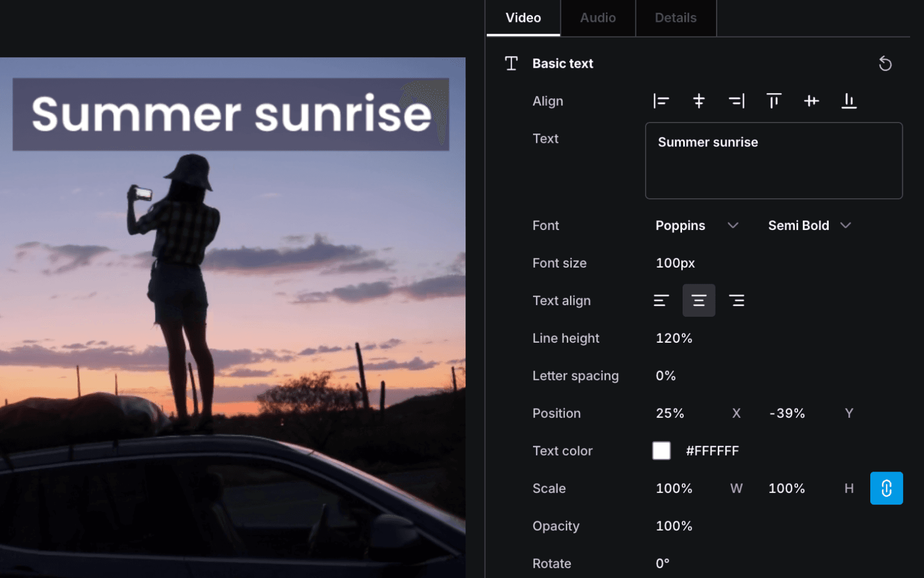
Task: Set text align to right
Action: point(736,301)
